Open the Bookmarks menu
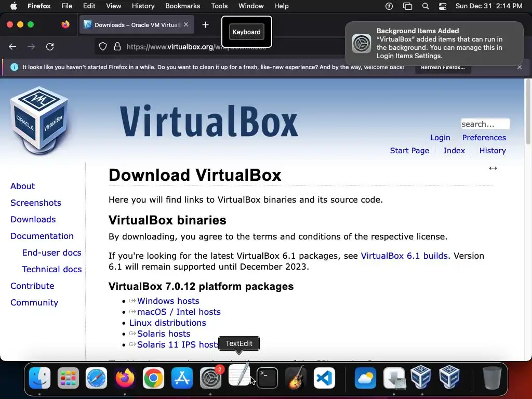 point(182,6)
